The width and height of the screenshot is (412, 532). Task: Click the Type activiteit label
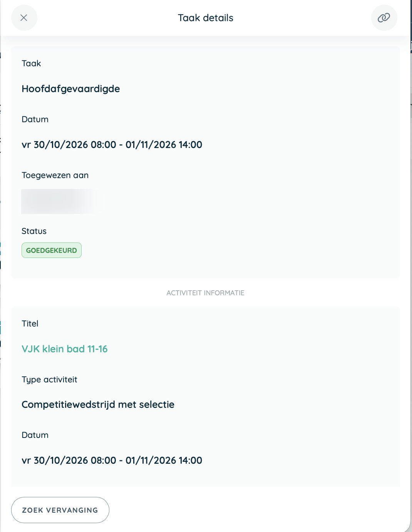click(x=49, y=380)
